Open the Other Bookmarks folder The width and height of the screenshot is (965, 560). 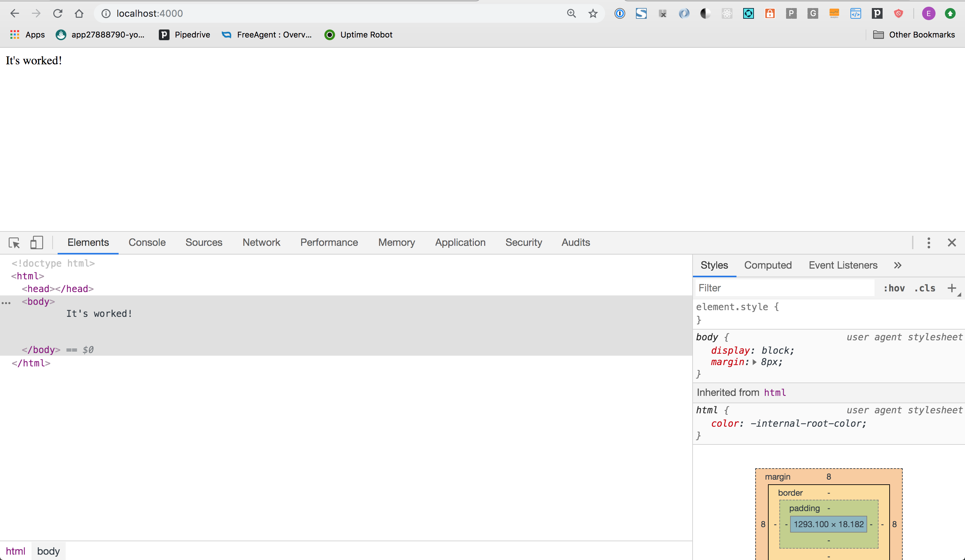click(914, 34)
